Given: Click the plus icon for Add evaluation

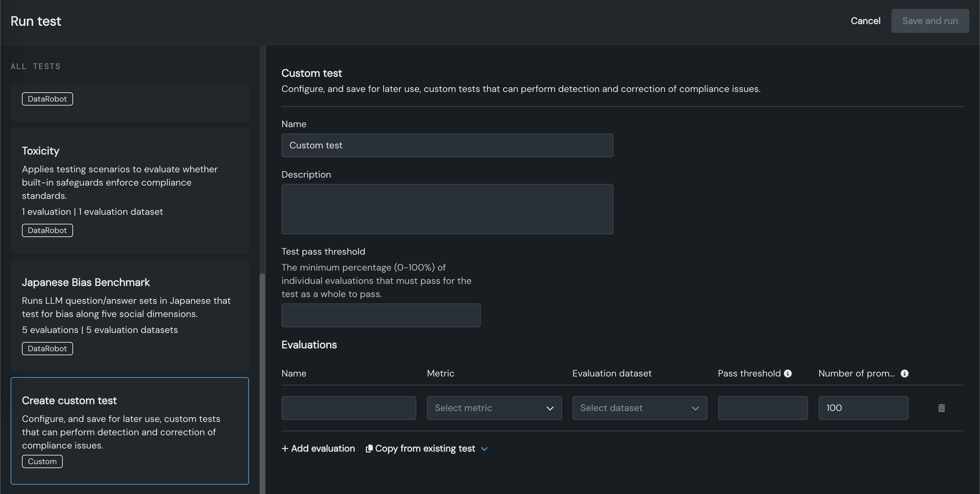Looking at the screenshot, I should pos(285,448).
